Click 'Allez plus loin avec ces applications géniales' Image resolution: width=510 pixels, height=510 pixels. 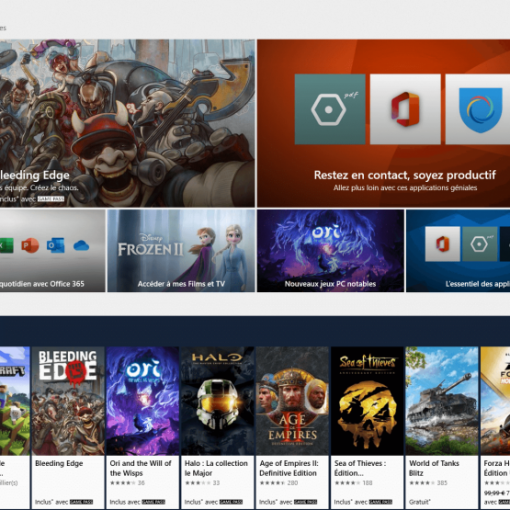point(405,188)
